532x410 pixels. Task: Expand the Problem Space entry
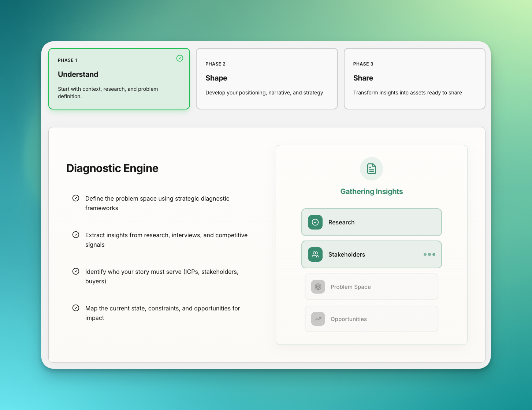click(x=371, y=287)
